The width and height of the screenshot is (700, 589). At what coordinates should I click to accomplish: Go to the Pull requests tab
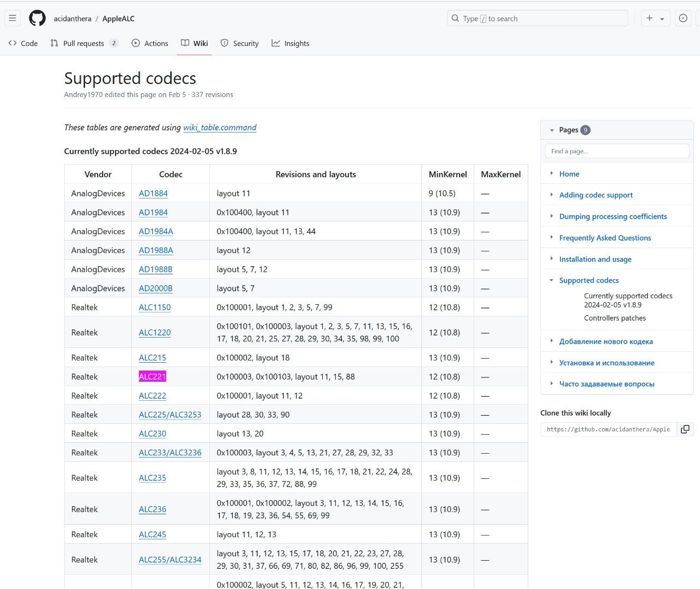click(x=83, y=43)
